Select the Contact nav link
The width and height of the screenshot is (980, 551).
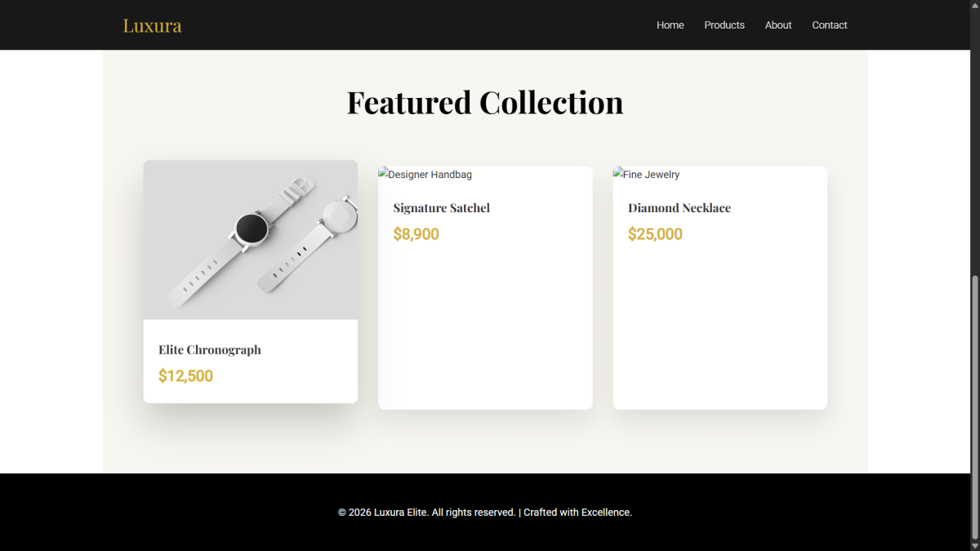click(x=830, y=25)
